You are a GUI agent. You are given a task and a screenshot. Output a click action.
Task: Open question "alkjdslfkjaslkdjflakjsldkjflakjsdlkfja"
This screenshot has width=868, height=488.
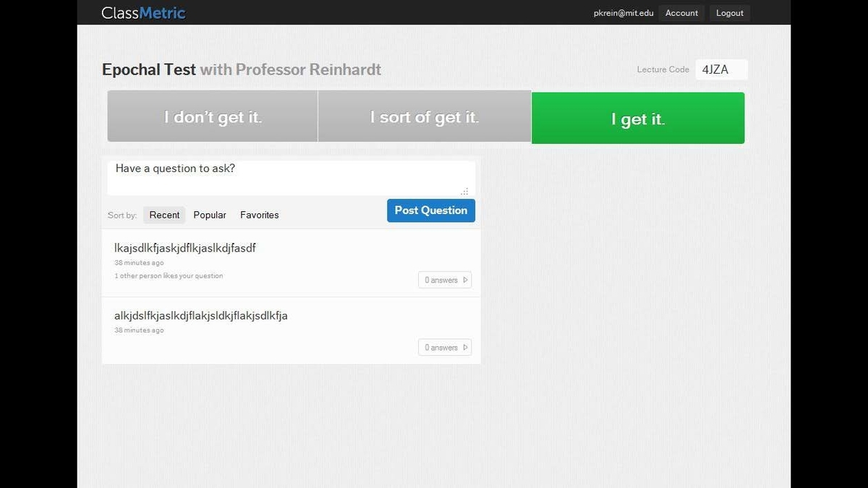point(201,315)
